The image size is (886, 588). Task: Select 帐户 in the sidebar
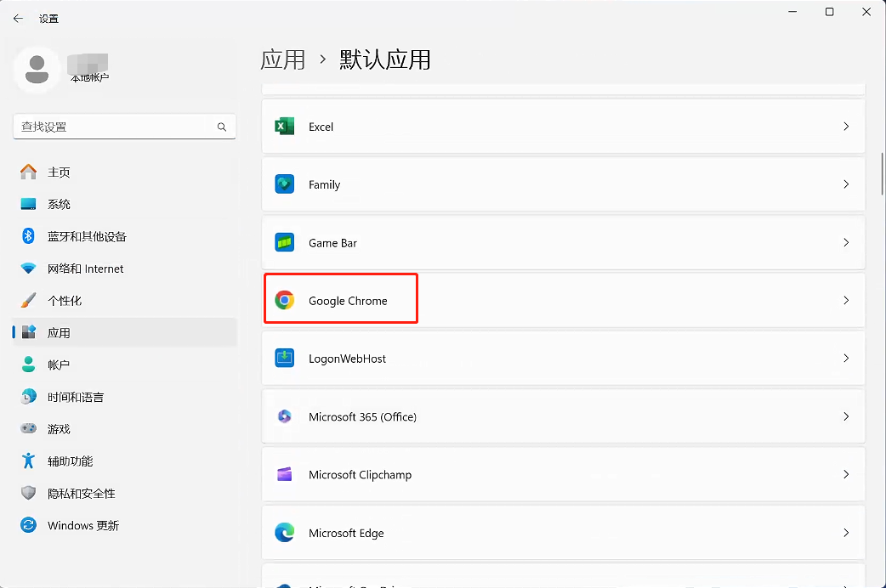(x=124, y=365)
